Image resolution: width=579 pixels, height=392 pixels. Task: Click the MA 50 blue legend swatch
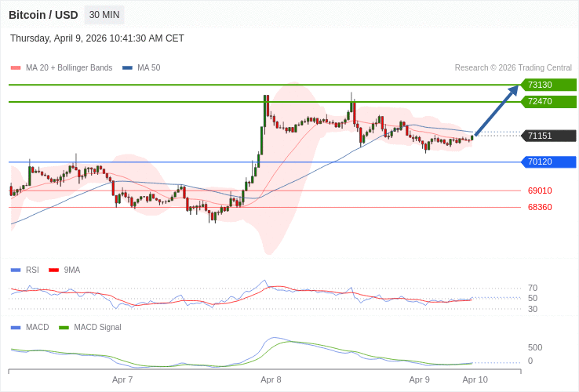click(x=127, y=68)
